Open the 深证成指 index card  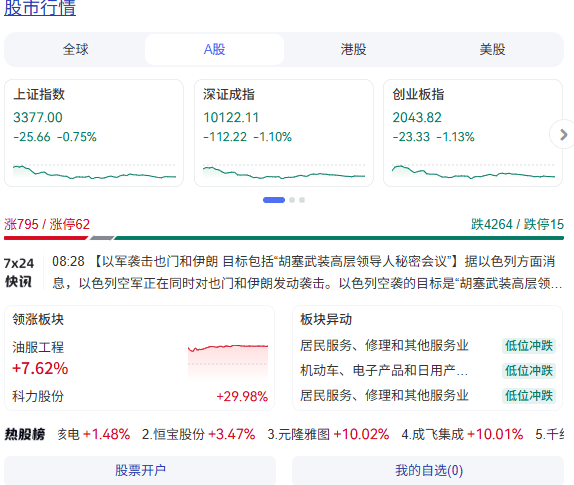coord(284,133)
